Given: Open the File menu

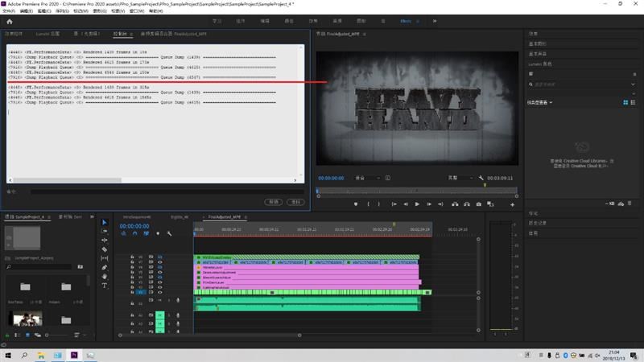Looking at the screenshot, I should click(x=9, y=11).
